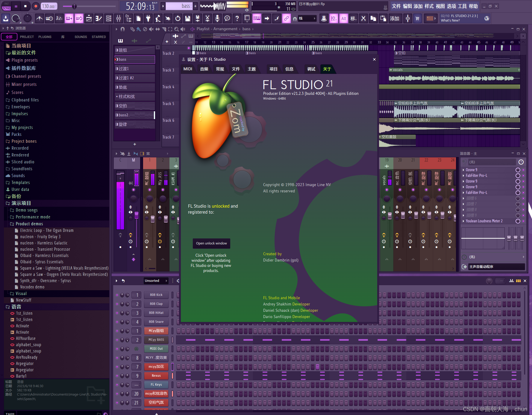532x415 pixels.
Task: Click the copy icon in top toolbar
Action: point(373,19)
